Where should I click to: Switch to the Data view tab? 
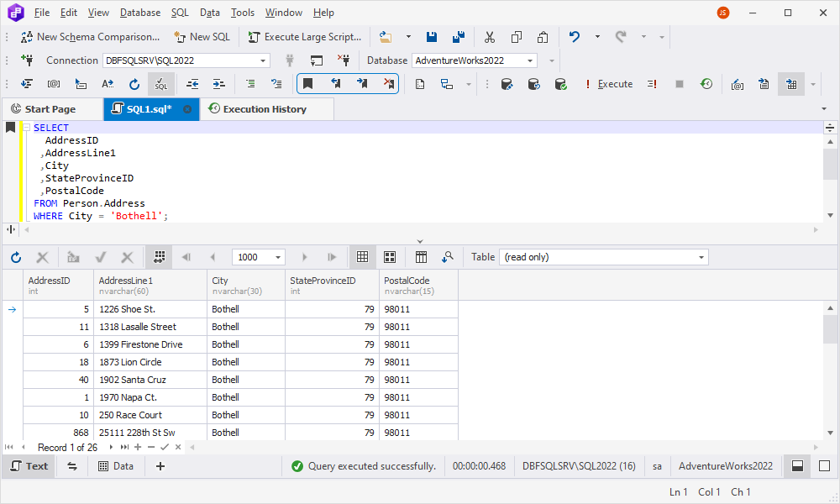point(116,466)
